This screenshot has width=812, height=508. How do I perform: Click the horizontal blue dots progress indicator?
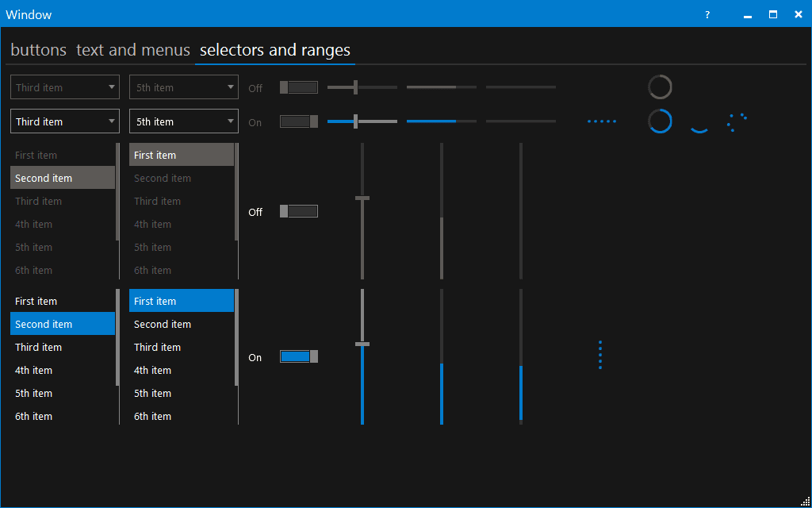[602, 121]
